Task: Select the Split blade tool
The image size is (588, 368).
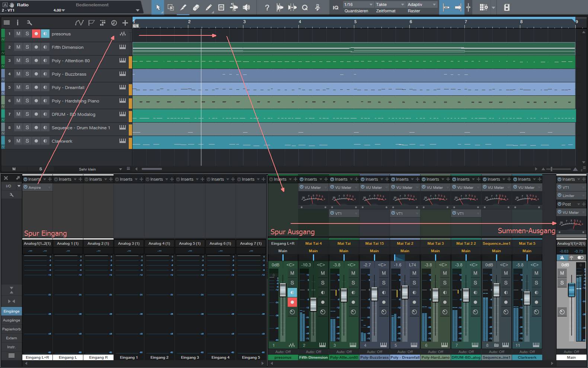Action: pos(183,7)
